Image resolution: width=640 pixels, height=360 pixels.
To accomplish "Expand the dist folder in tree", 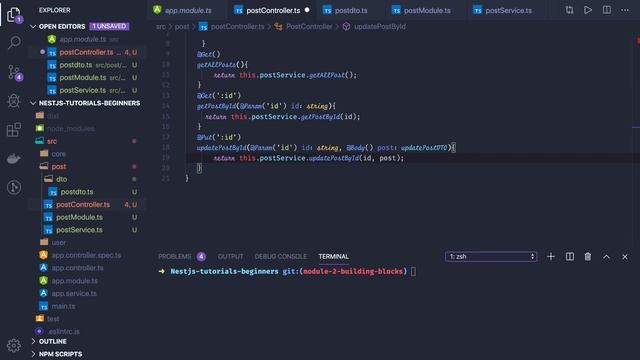I will pos(53,116).
